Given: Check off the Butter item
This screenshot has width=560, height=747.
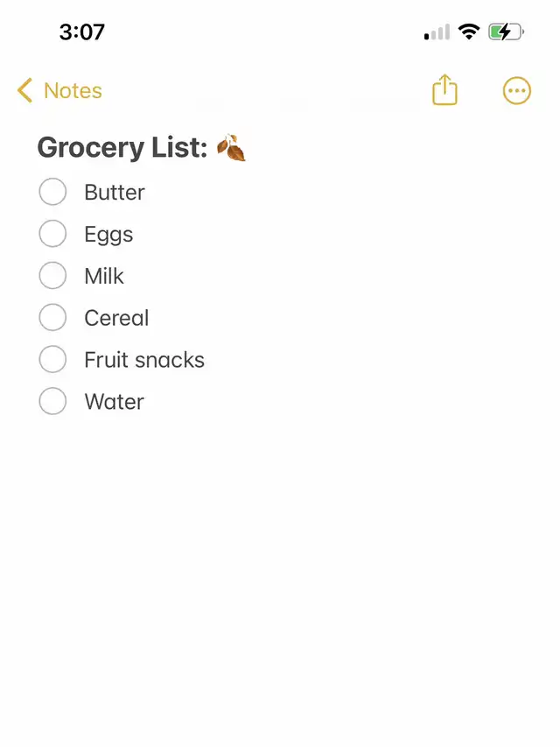Looking at the screenshot, I should pyautogui.click(x=52, y=192).
